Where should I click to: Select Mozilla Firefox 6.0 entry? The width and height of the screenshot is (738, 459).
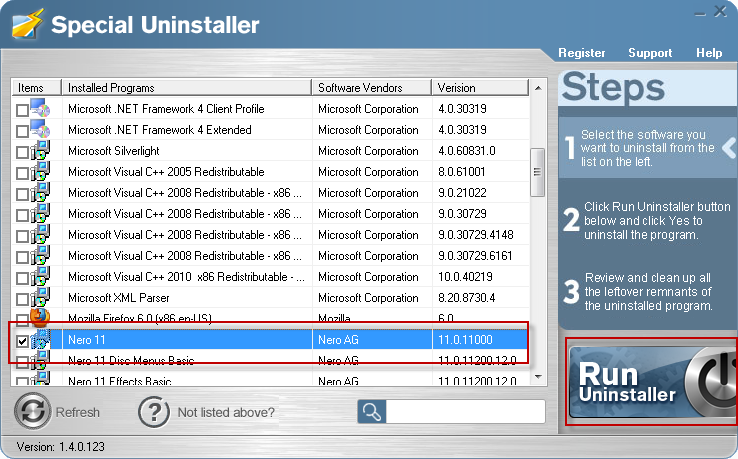point(139,319)
